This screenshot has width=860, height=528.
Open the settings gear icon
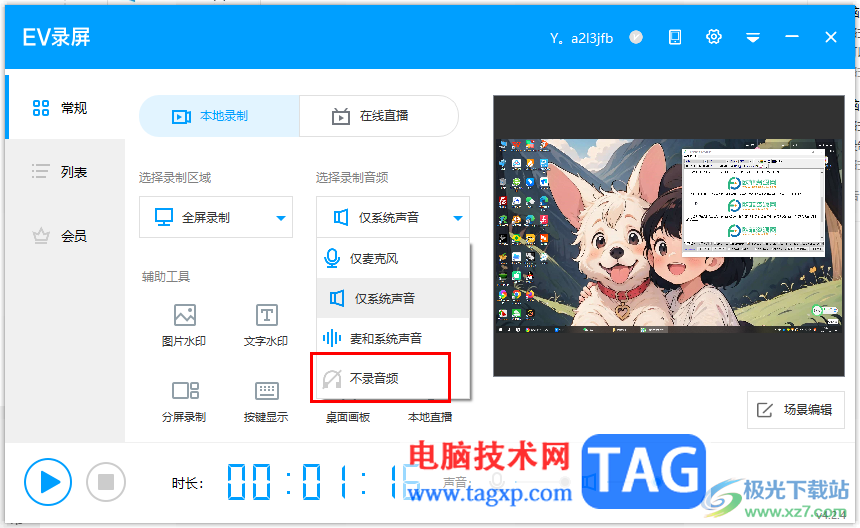point(714,37)
